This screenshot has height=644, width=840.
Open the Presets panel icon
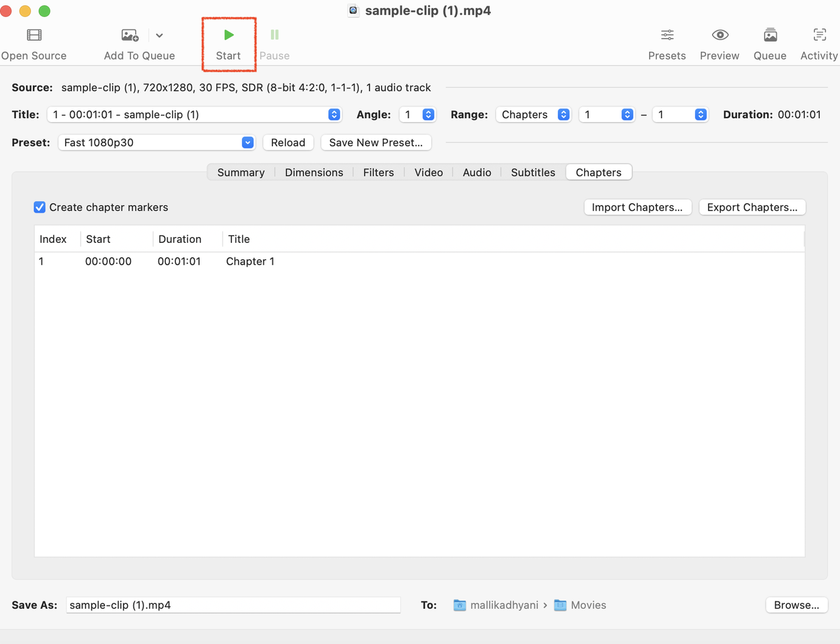tap(667, 35)
